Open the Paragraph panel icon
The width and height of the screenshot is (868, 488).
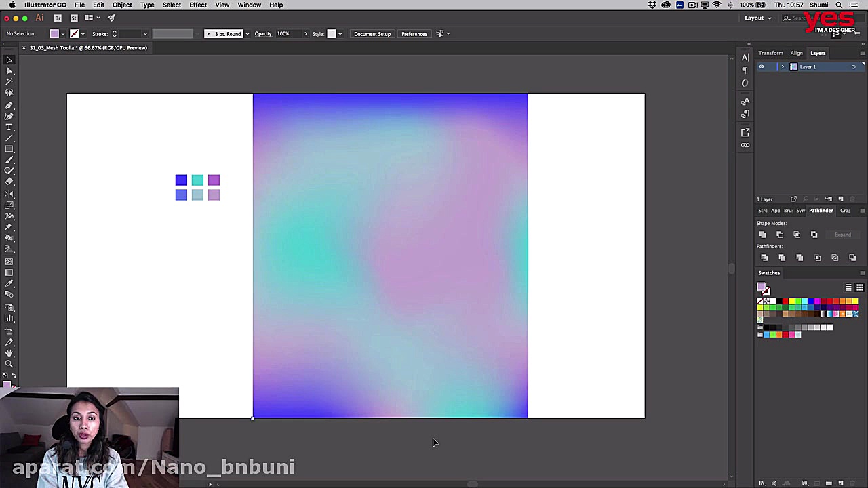[745, 70]
